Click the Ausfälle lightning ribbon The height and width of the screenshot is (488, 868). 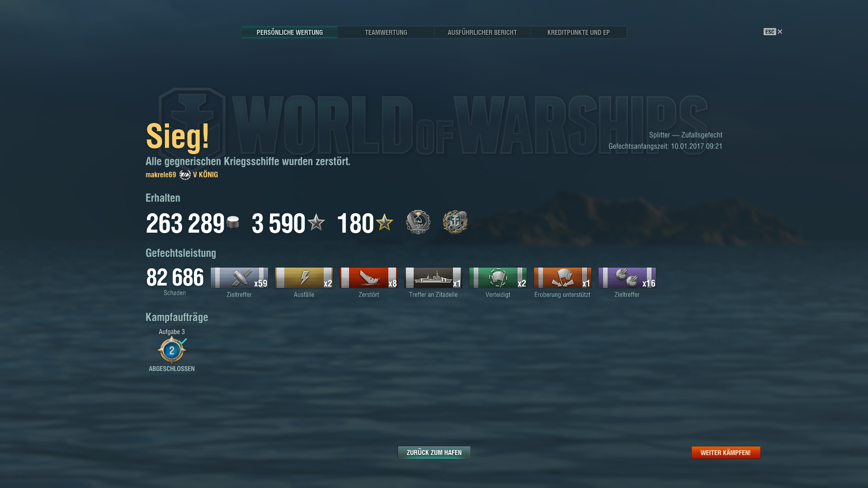pyautogui.click(x=304, y=277)
